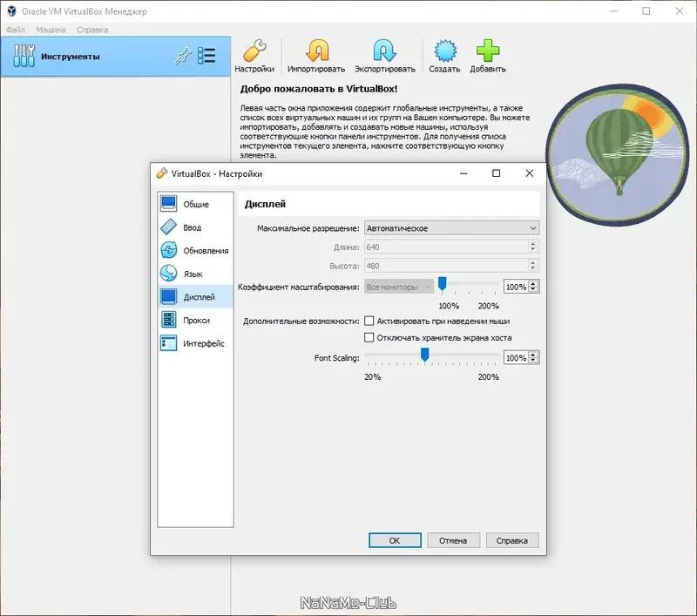697x616 pixels.
Task: Decrease Высота spinner value
Action: coord(533,268)
